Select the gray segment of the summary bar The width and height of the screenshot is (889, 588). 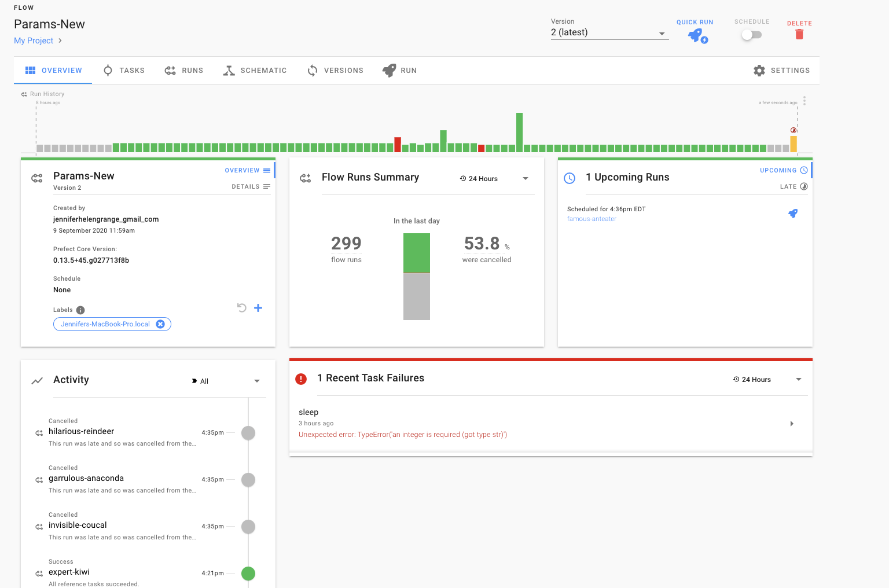pos(417,296)
